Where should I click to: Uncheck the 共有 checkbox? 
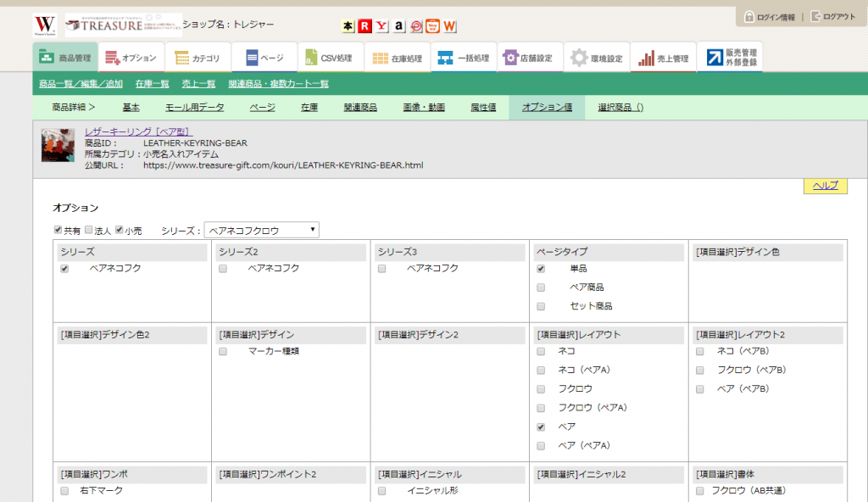[58, 231]
